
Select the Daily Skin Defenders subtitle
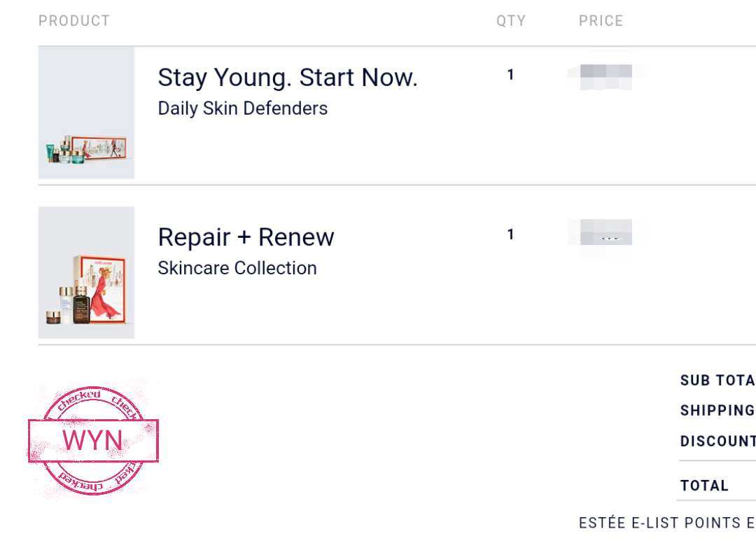pos(242,108)
